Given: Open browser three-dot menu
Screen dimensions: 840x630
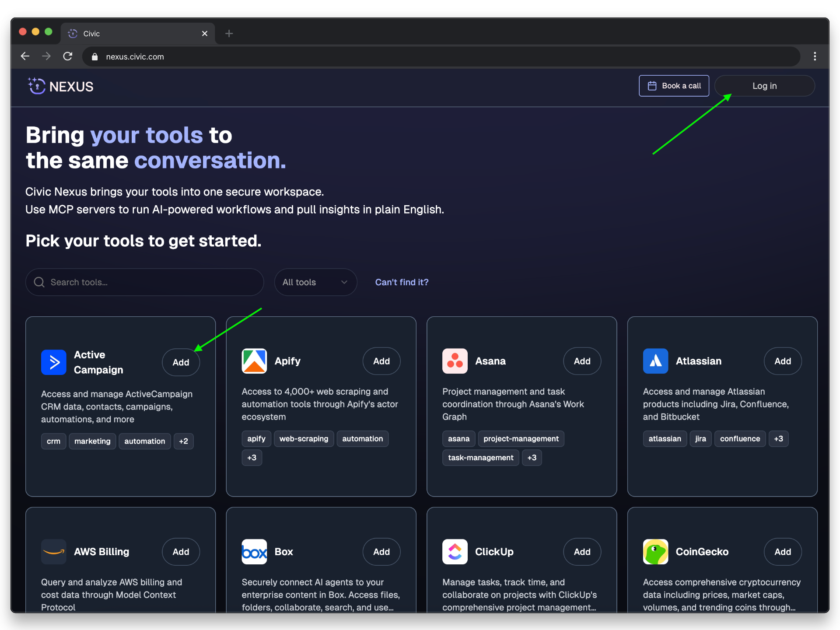Looking at the screenshot, I should [814, 56].
